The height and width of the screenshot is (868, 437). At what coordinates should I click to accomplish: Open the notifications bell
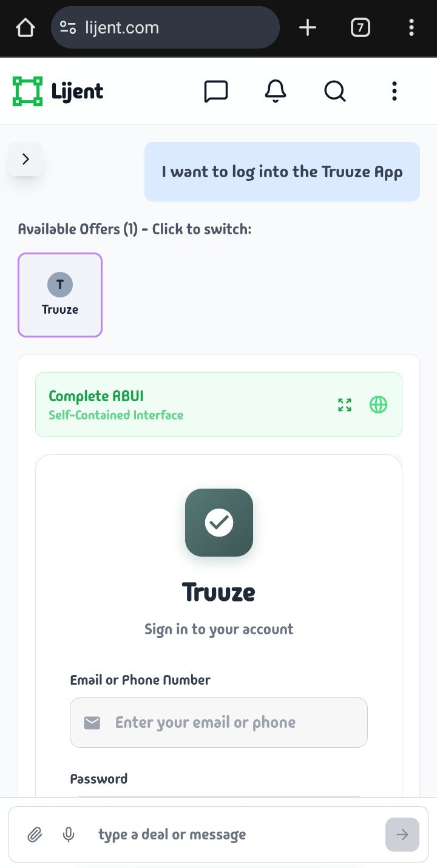274,91
